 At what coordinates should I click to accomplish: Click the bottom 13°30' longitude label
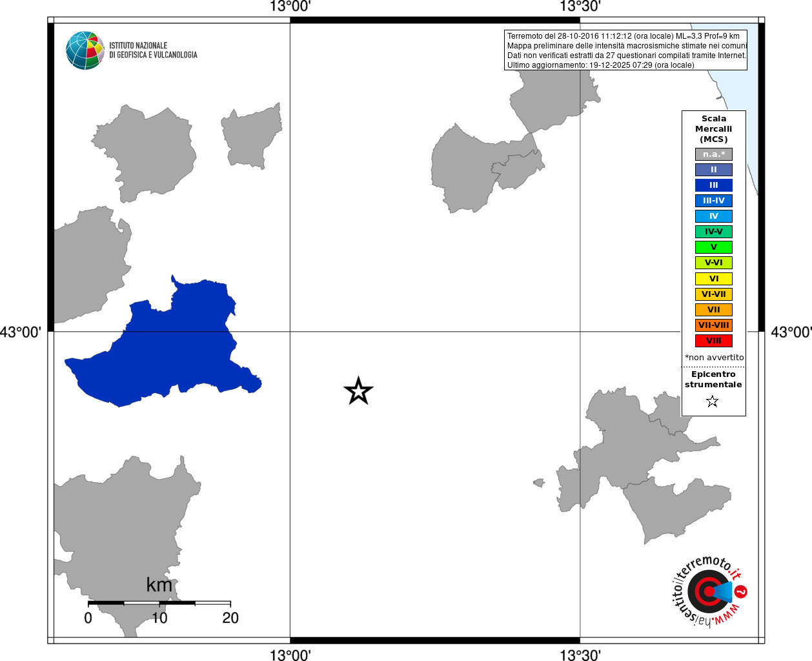[x=580, y=655]
